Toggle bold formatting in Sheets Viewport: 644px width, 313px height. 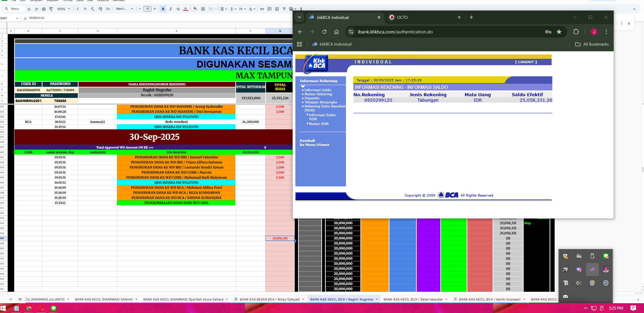163,9
